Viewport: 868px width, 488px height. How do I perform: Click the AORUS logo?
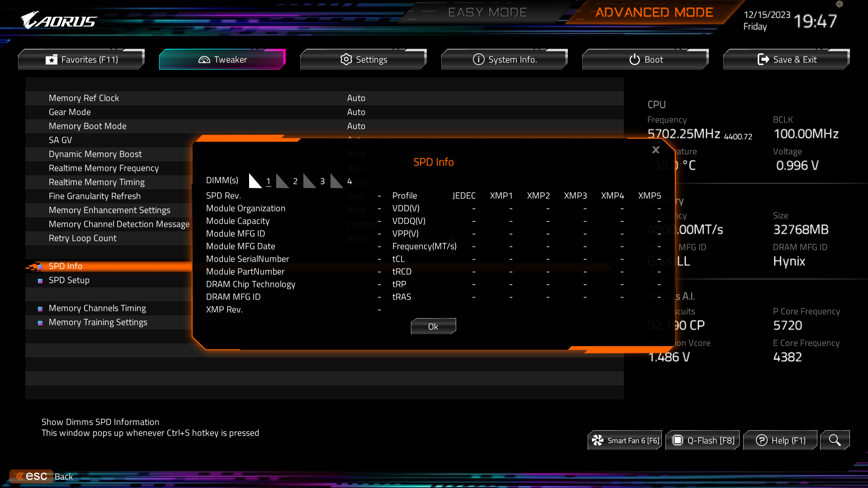[59, 20]
